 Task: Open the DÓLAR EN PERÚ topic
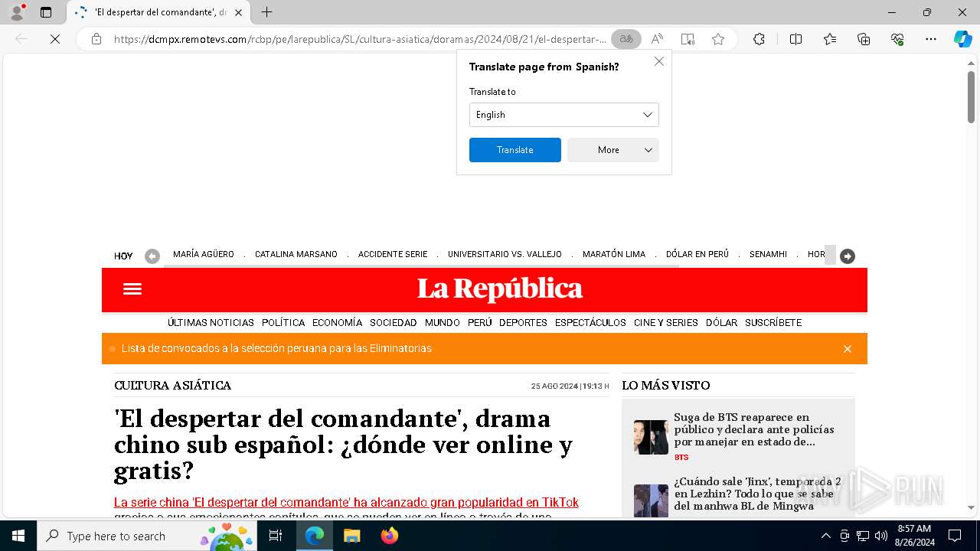pos(697,254)
